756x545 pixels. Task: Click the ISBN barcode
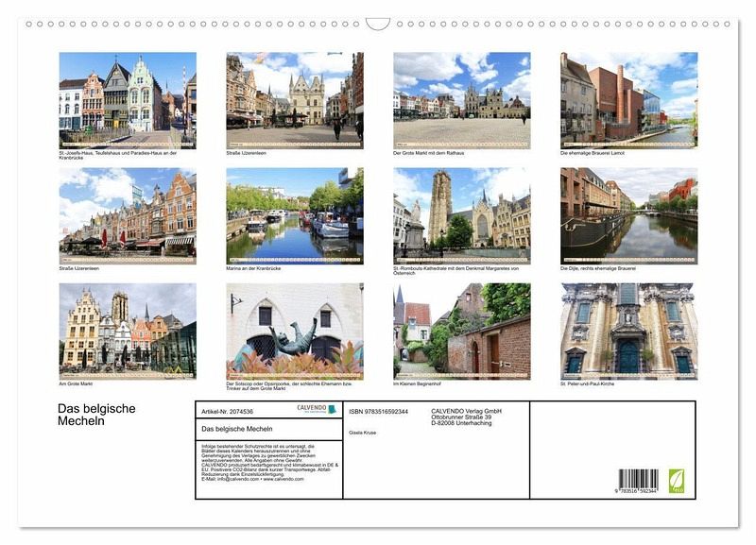pos(638,481)
